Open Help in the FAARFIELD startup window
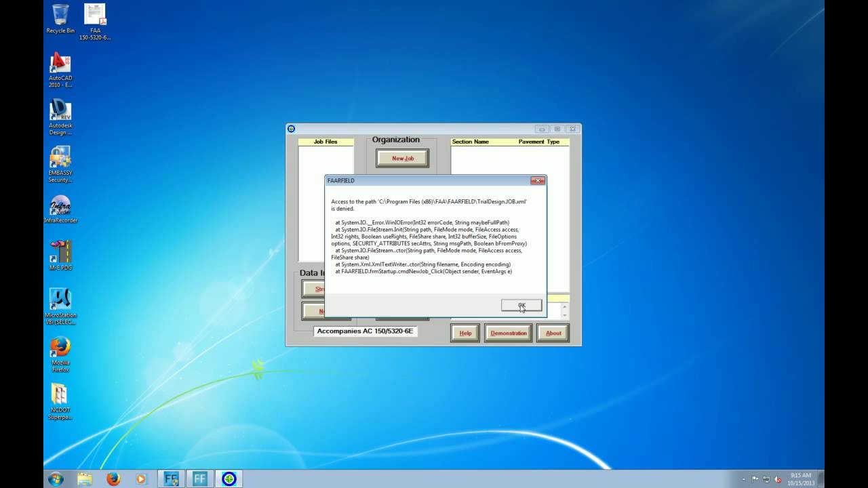Screen dimensions: 868x488 [465, 333]
